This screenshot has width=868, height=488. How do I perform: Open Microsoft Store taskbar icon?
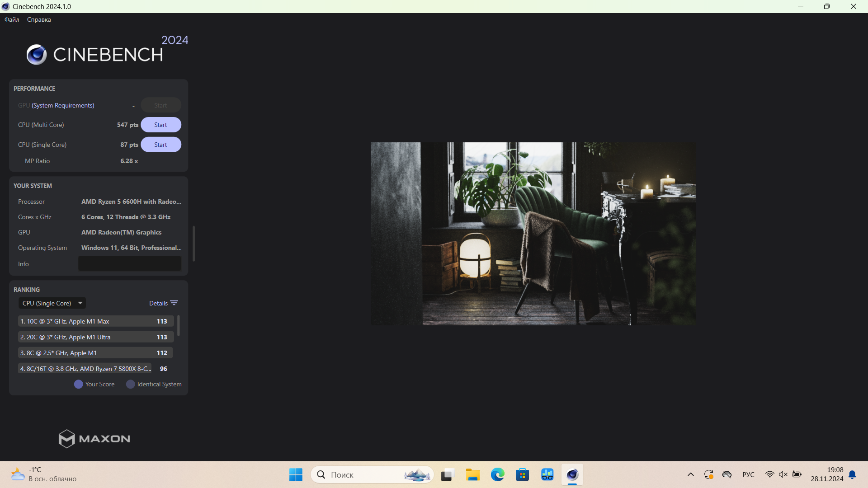pyautogui.click(x=522, y=474)
